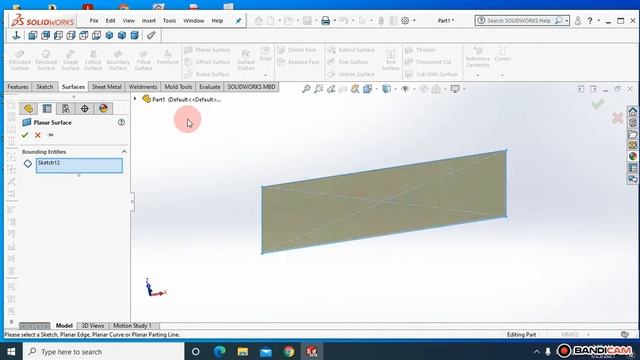Switch to Sketch tab
The height and width of the screenshot is (360, 640).
(x=44, y=87)
